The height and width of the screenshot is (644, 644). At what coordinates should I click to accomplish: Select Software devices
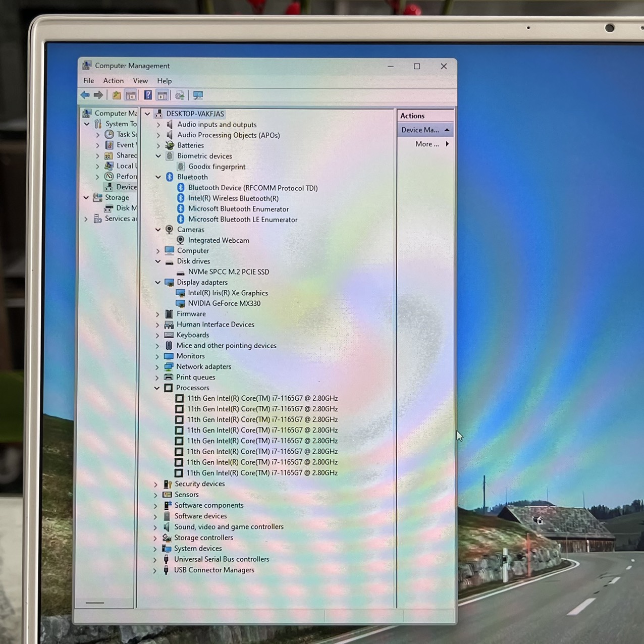pyautogui.click(x=201, y=516)
